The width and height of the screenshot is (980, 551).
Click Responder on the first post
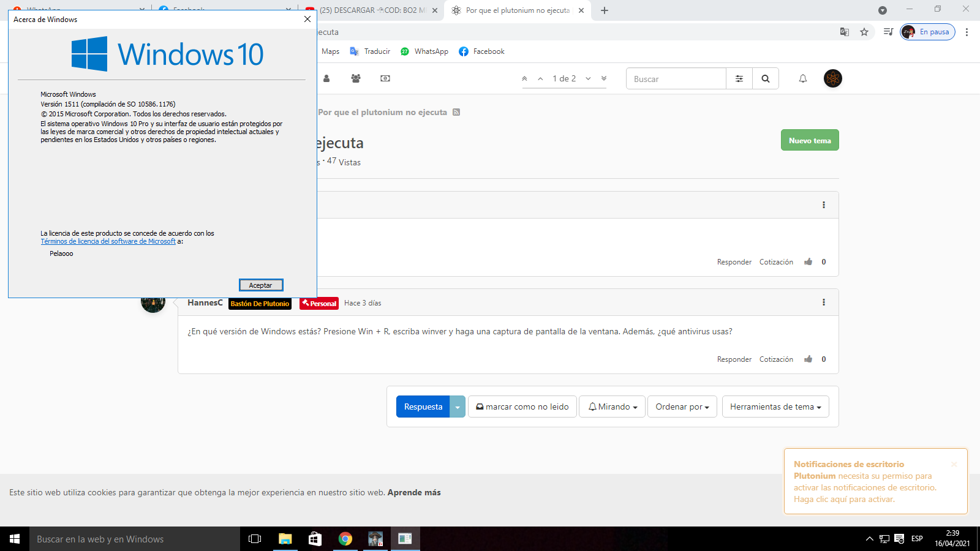pyautogui.click(x=734, y=262)
